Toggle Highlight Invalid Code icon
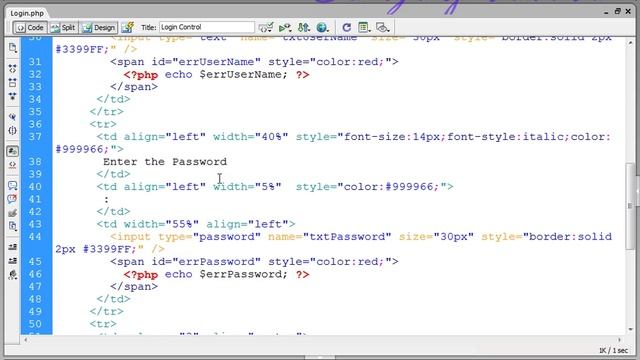This screenshot has width=640, height=360. click(x=13, y=165)
